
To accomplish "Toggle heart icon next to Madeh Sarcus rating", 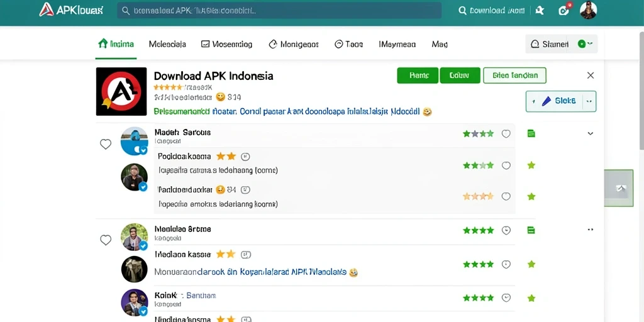I will [506, 133].
